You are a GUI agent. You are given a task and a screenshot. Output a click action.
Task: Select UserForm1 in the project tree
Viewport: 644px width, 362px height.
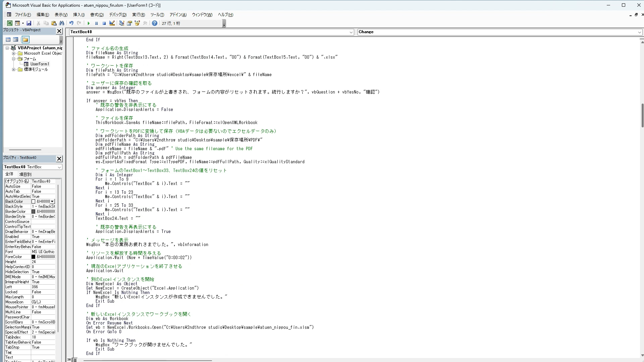[x=40, y=64]
